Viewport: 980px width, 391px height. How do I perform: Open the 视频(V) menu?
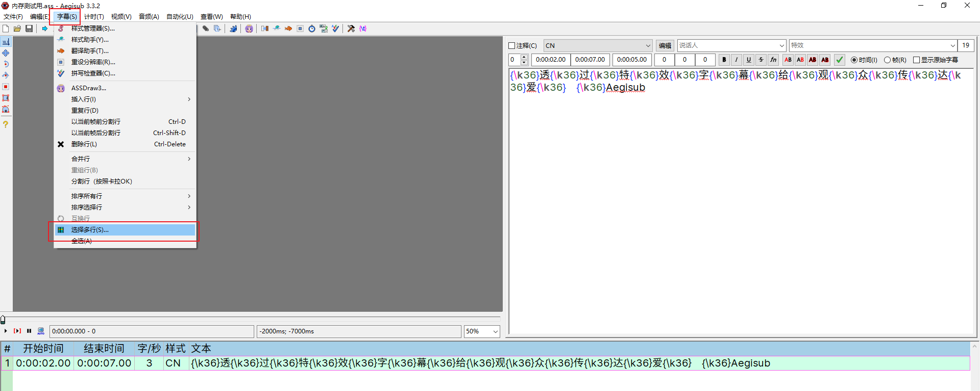click(x=121, y=17)
